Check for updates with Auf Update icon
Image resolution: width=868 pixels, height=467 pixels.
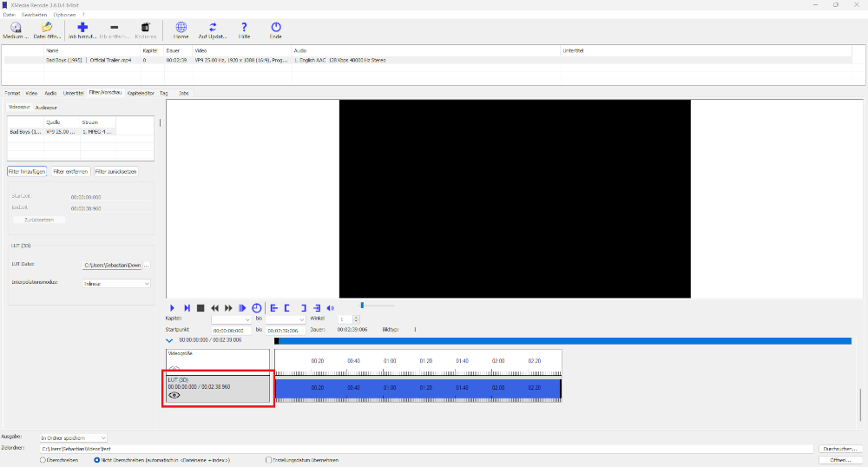click(x=213, y=27)
